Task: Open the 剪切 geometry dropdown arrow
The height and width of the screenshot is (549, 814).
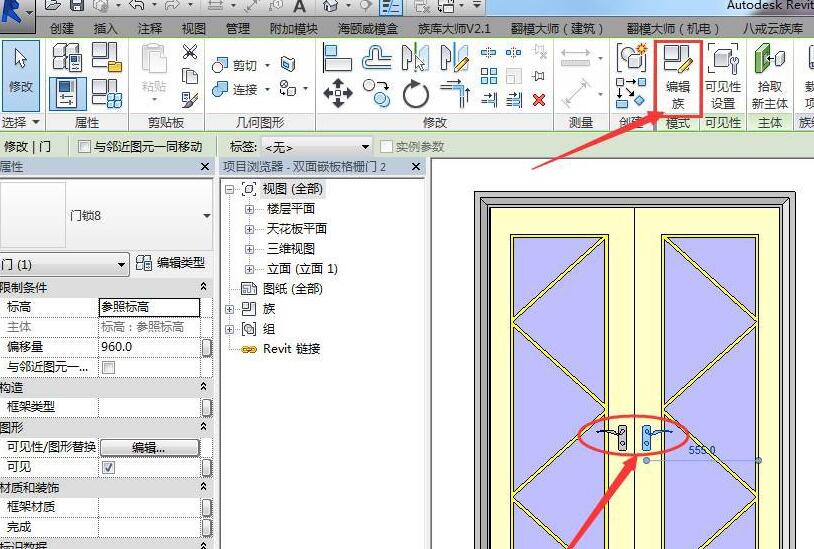Action: pos(267,65)
